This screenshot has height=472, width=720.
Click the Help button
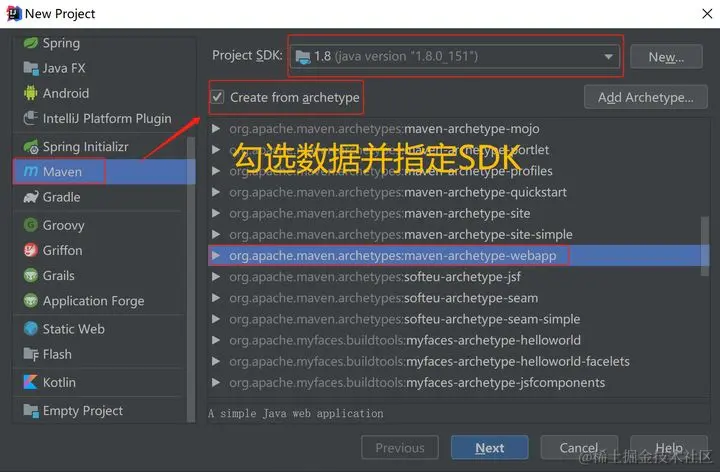pos(669,448)
